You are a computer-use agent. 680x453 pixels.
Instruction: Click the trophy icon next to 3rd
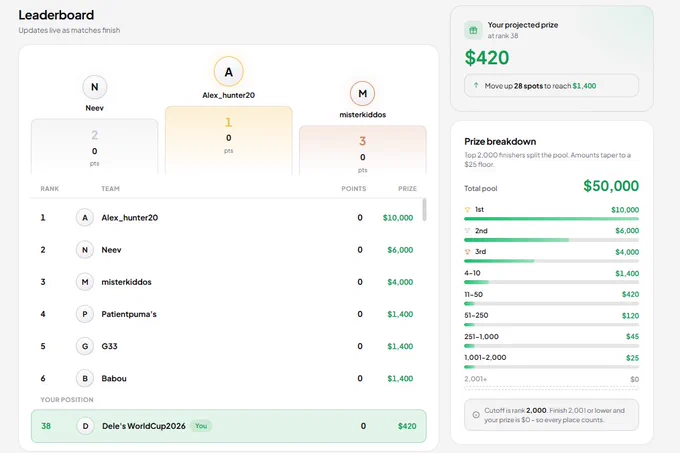[x=468, y=251]
